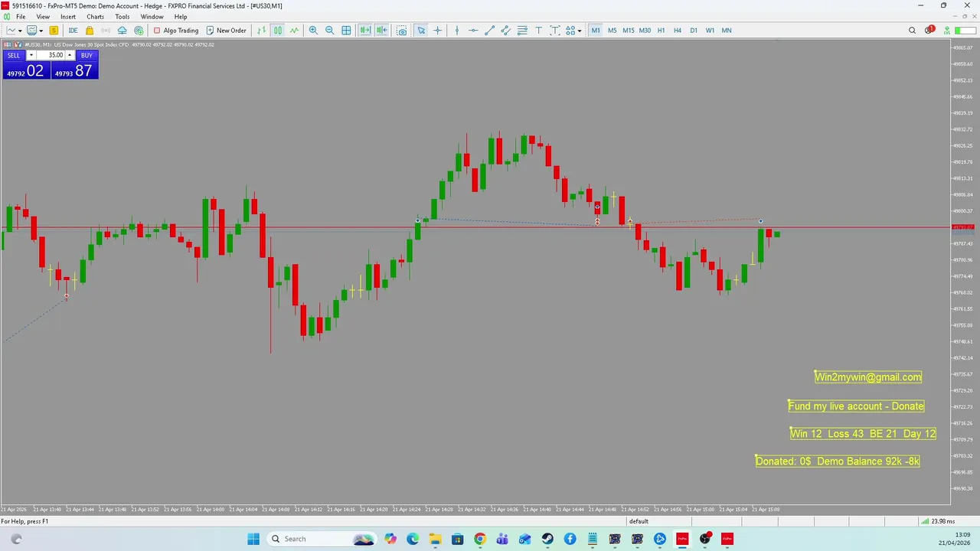Open the Charts menu
This screenshot has height=551, width=980.
click(95, 17)
